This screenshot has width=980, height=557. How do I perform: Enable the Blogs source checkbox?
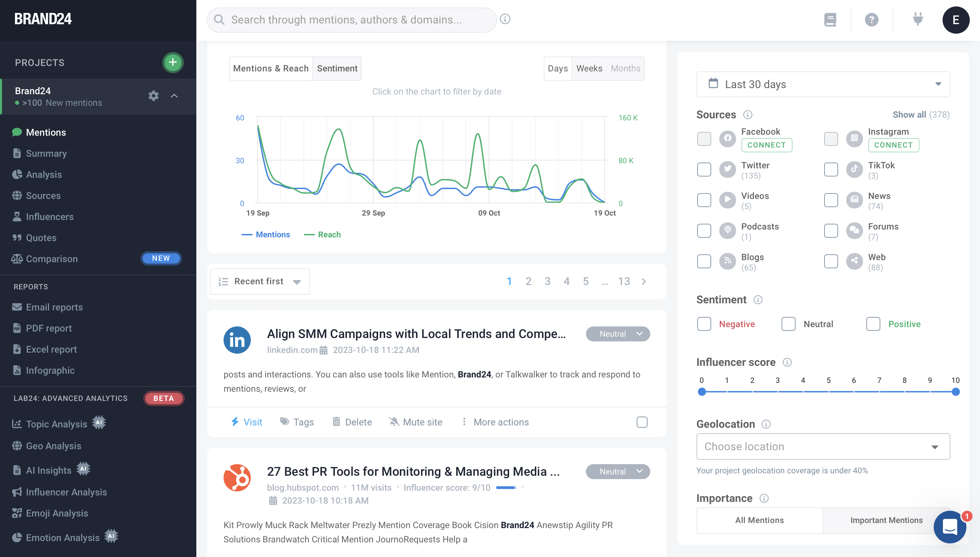pyautogui.click(x=704, y=261)
